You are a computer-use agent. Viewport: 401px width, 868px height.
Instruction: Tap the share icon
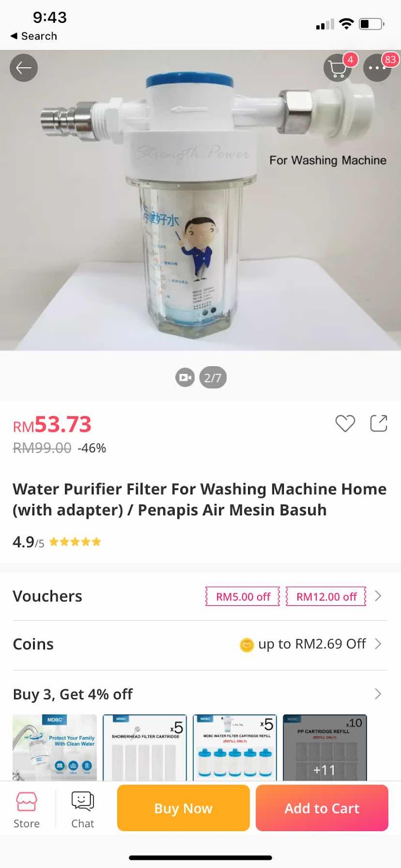click(x=379, y=423)
